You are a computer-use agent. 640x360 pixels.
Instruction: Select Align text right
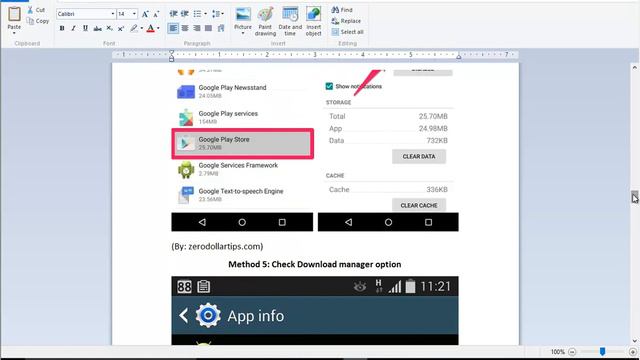pos(197,28)
